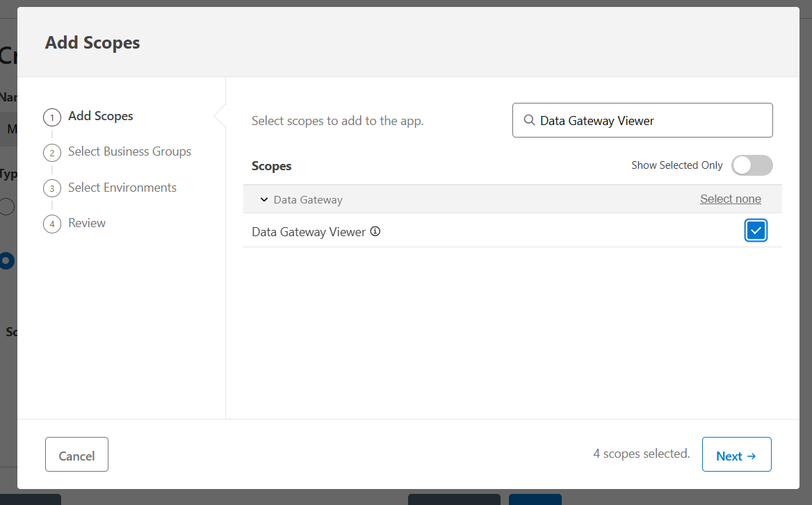Enable the Show Selected Only toggle
Screen dimensions: 812x505
(x=752, y=165)
